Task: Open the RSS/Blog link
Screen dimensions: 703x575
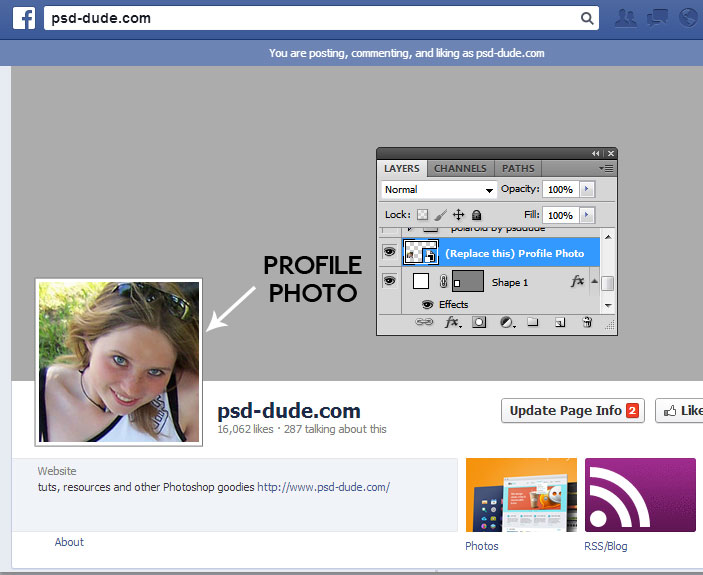Action: coord(605,546)
